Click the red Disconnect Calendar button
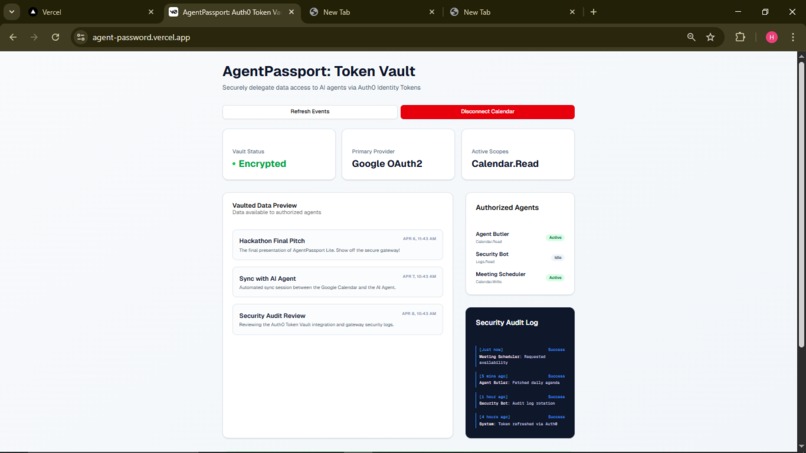The height and width of the screenshot is (453, 806). 487,112
